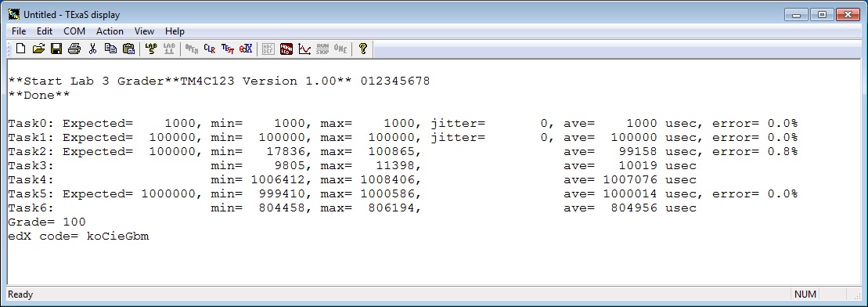Click Task6's ave value '804956'

(635, 208)
